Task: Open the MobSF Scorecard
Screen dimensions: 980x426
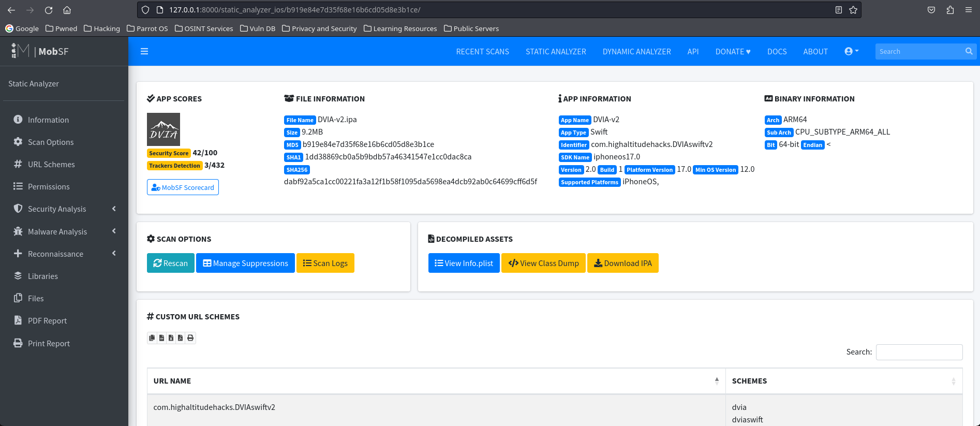Action: pos(183,187)
